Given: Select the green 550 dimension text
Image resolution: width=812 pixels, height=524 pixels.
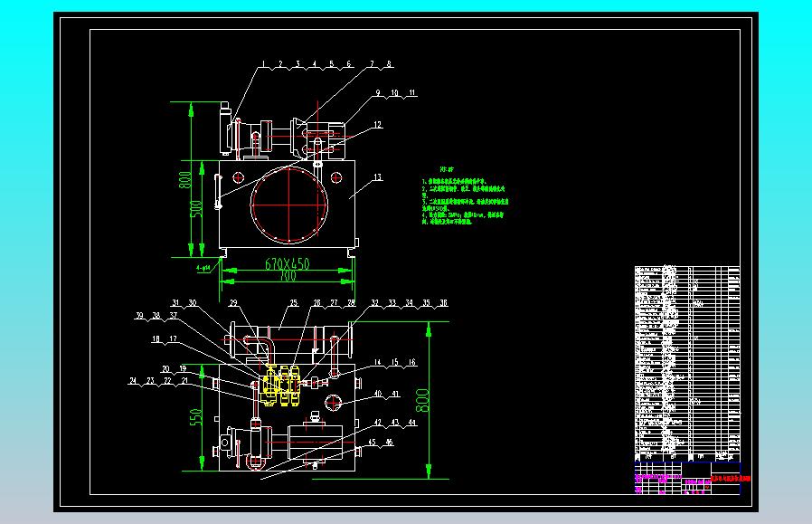Looking at the screenshot, I should pyautogui.click(x=195, y=417).
